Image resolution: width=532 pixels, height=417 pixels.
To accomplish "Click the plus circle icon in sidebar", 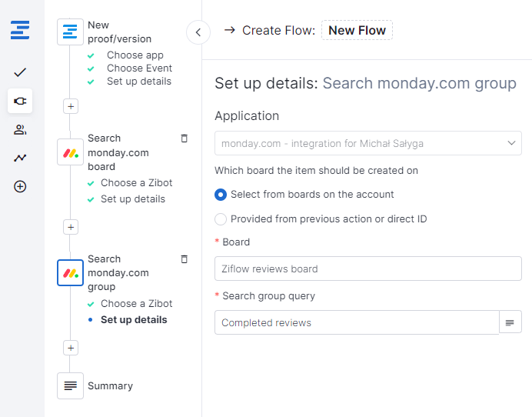I will click(x=20, y=186).
